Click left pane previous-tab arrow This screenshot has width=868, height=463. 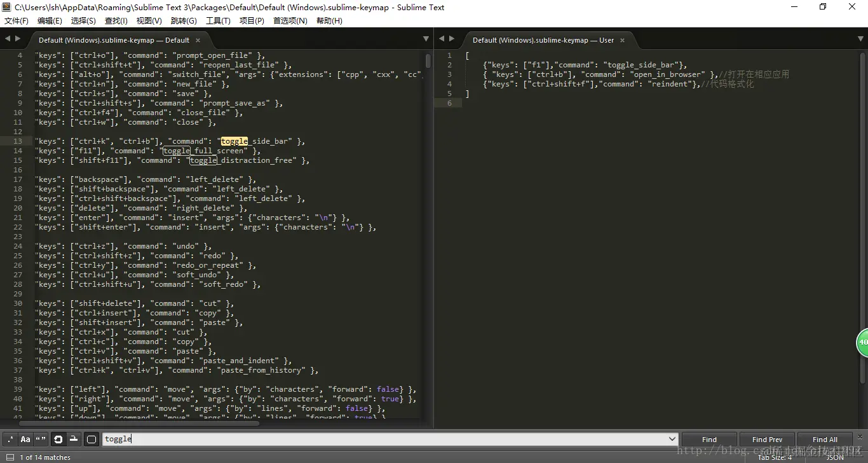click(x=8, y=39)
